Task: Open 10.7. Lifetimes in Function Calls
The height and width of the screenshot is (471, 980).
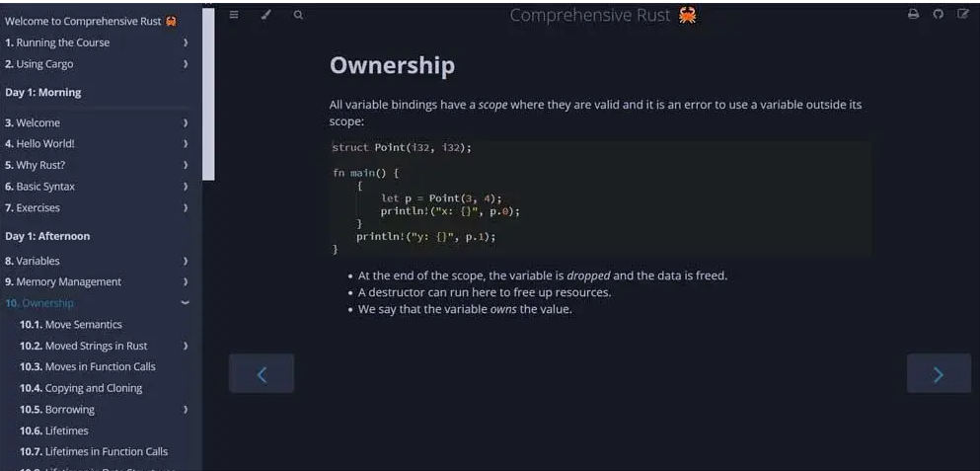Action: point(94,451)
